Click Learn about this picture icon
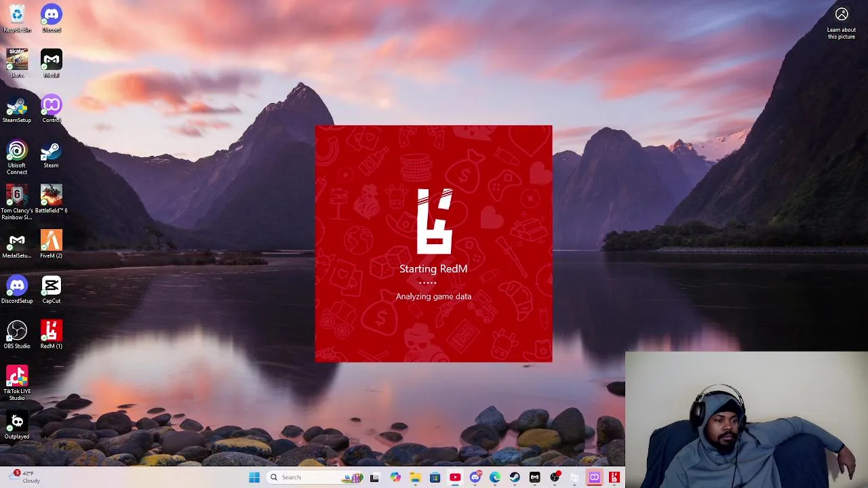868x488 pixels. (842, 24)
